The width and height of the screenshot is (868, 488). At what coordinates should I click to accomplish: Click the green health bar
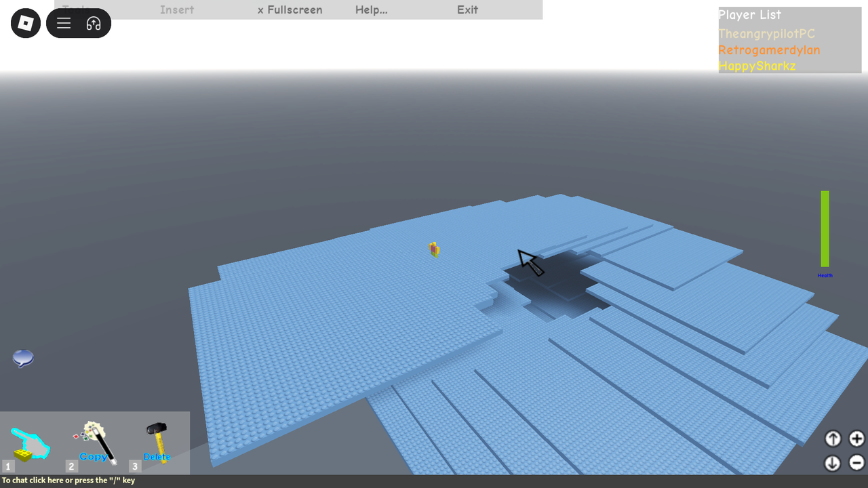(825, 229)
